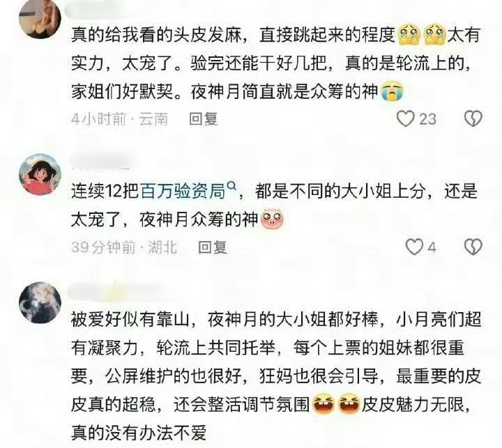Reply to the 39分钟前 湖北 comment
This screenshot has height=448, width=502.
click(213, 247)
